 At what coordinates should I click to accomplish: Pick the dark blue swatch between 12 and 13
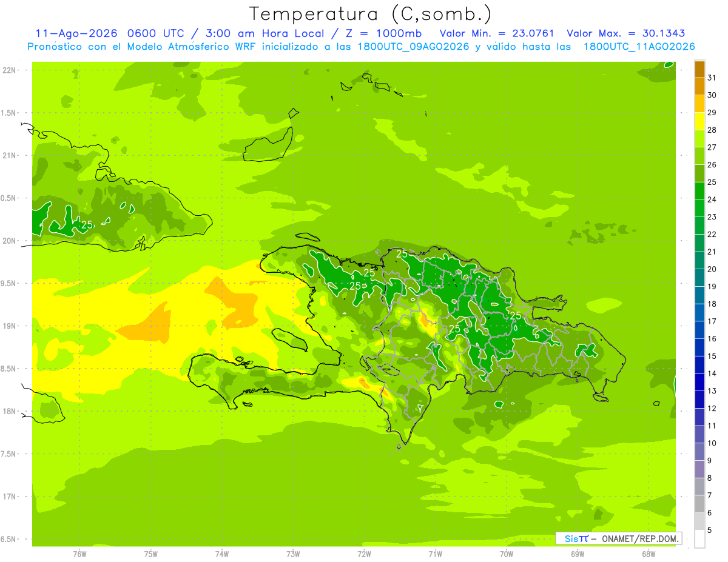pos(699,400)
